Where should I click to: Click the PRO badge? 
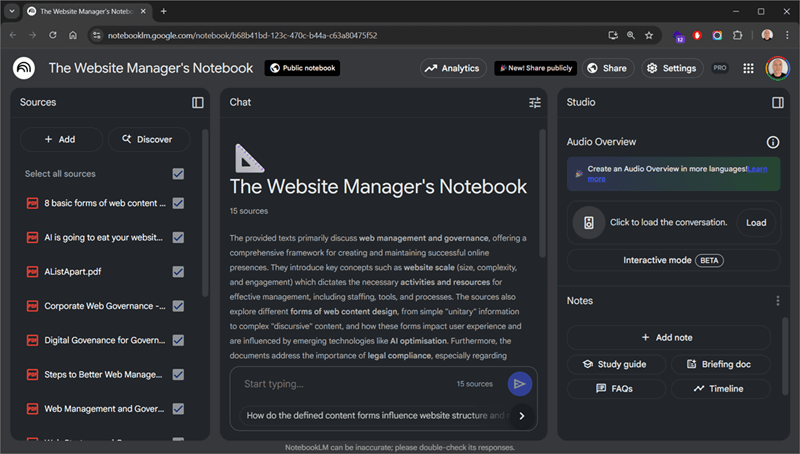[x=720, y=68]
